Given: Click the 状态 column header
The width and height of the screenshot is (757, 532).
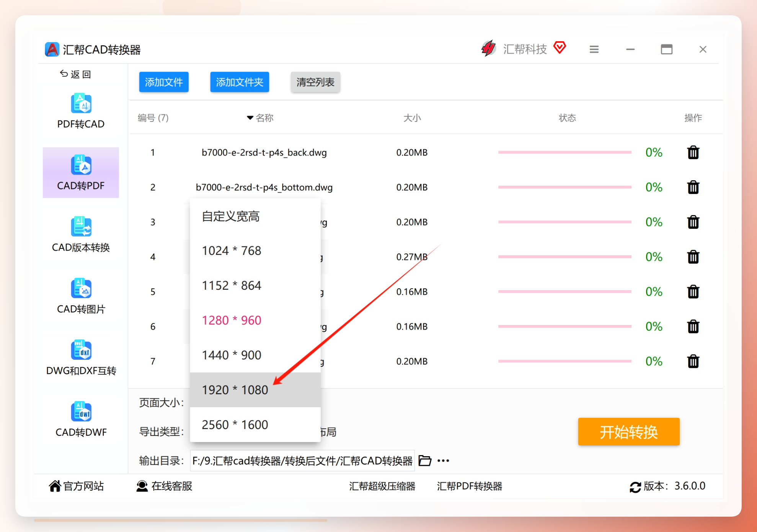Looking at the screenshot, I should tap(567, 118).
